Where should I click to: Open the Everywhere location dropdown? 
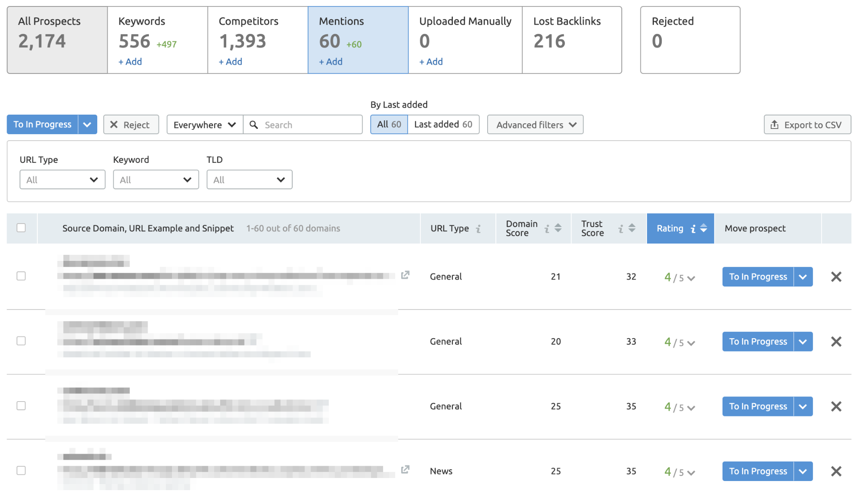pos(203,125)
